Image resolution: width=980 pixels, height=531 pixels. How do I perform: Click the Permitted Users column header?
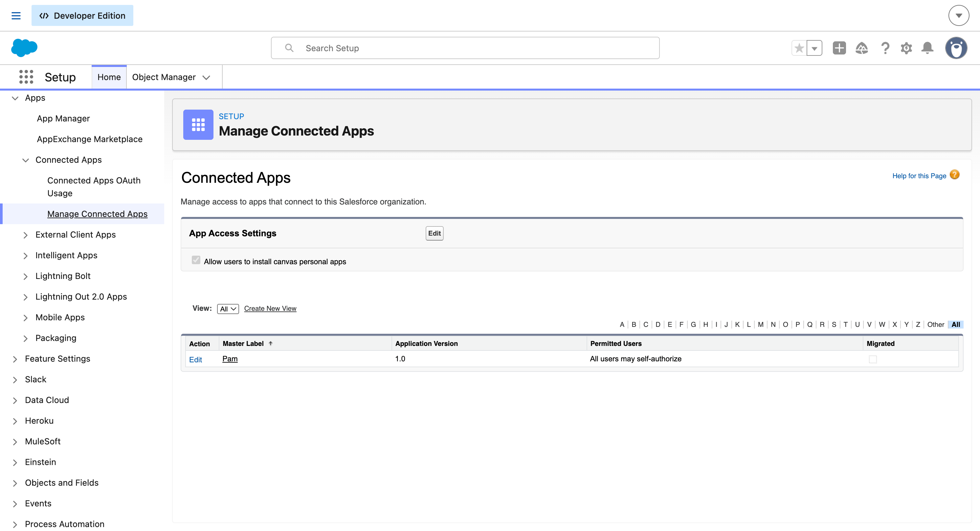coord(616,343)
